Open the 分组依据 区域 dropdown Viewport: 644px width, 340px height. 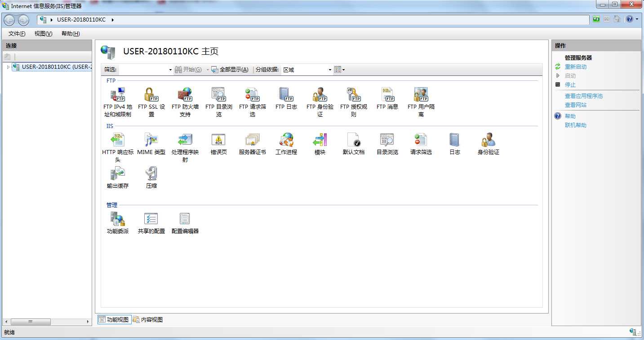tap(330, 70)
